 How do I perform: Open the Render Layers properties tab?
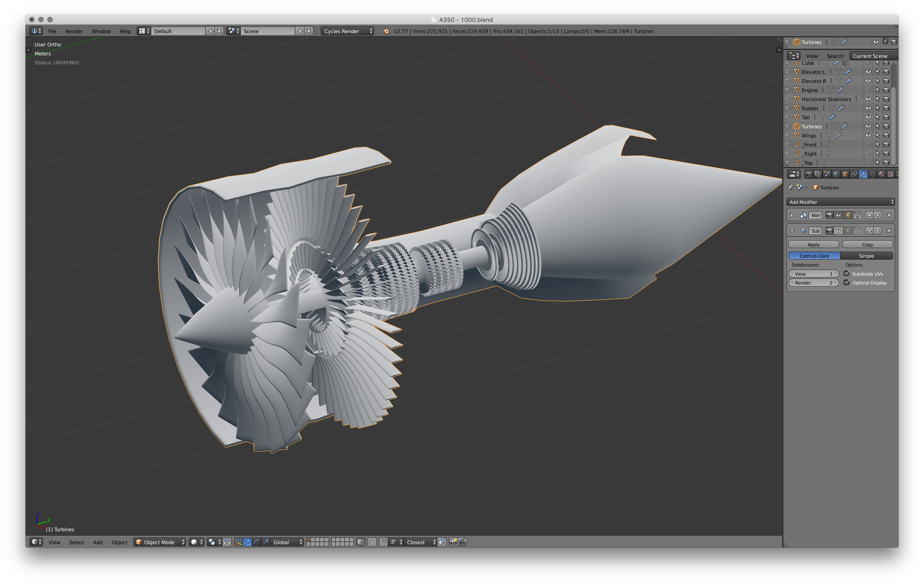(x=818, y=174)
